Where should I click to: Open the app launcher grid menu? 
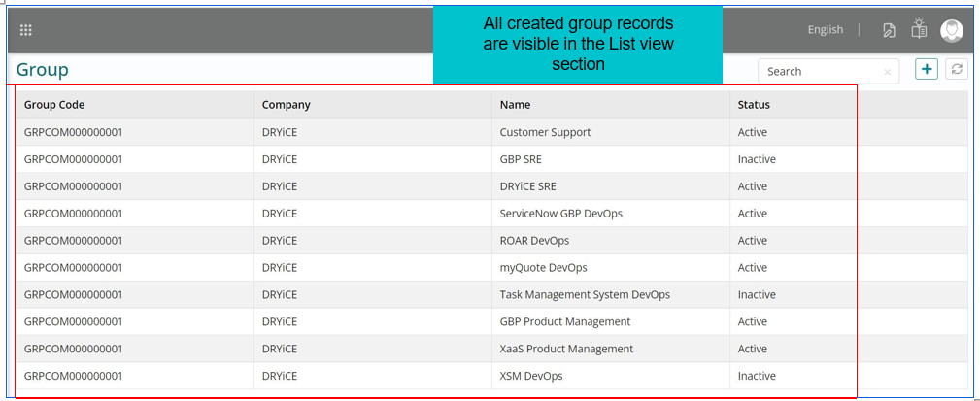[x=26, y=30]
